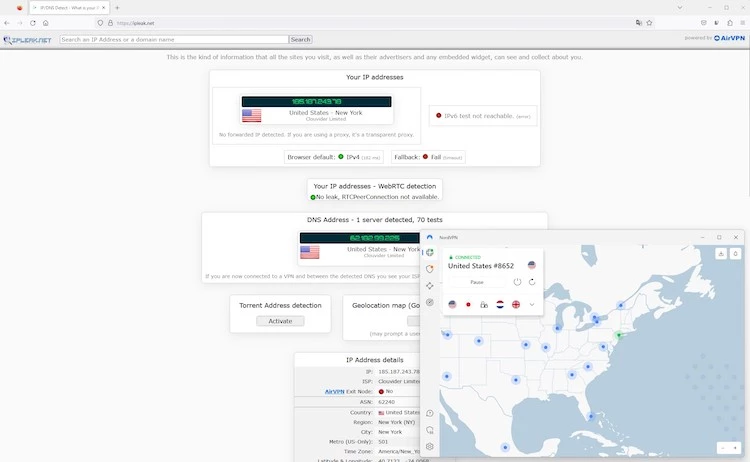Viewport: 750px width, 462px height.
Task: Open NordVPN notifications bell icon
Action: pos(736,253)
